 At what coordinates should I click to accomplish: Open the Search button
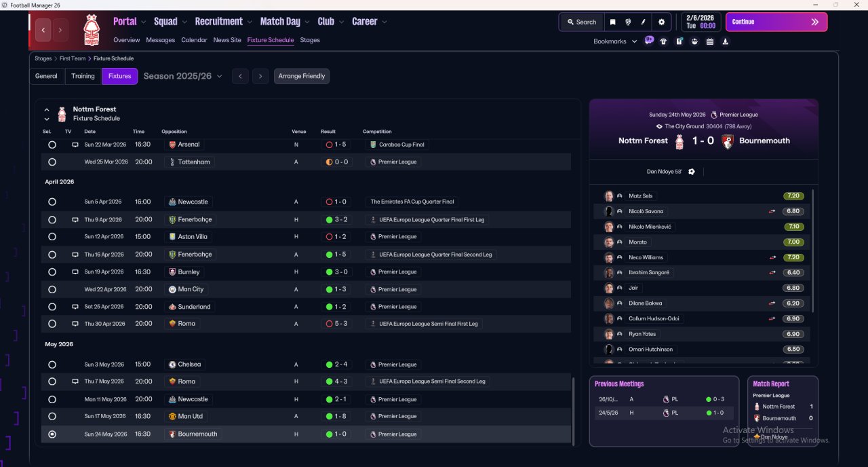(581, 22)
